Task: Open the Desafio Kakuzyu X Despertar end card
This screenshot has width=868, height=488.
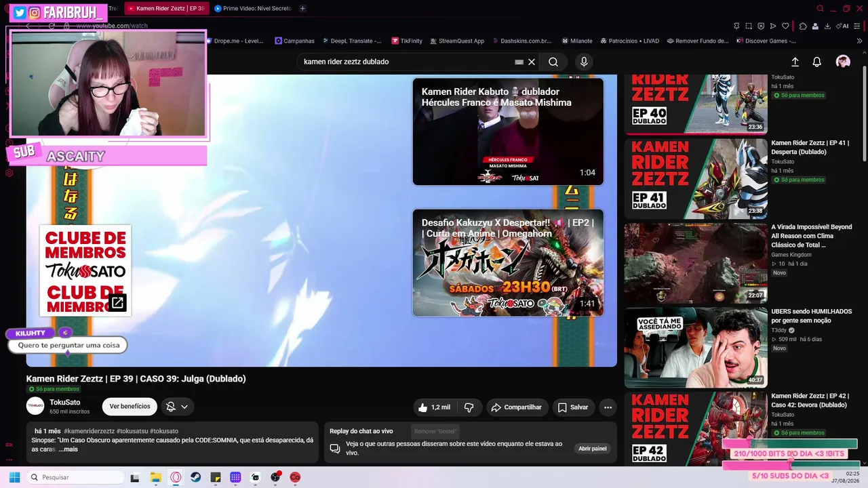Action: point(508,263)
